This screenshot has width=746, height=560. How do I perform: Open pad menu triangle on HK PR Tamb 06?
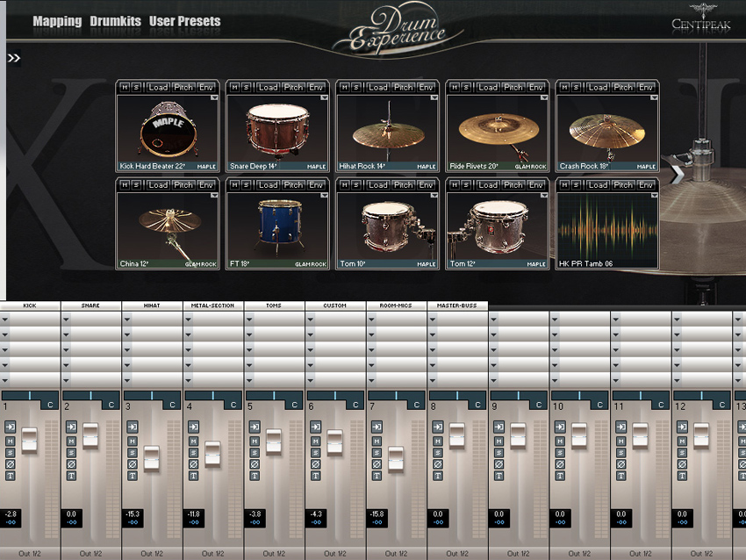coord(654,196)
